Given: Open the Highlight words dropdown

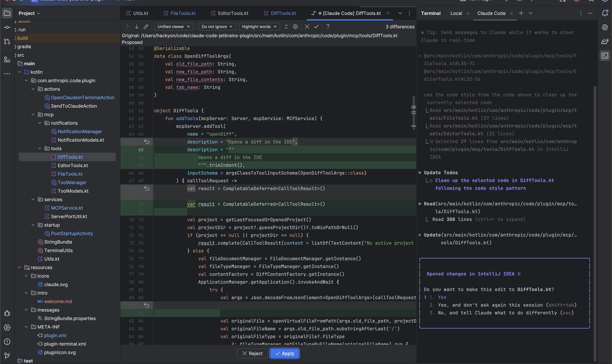Looking at the screenshot, I should click(x=259, y=27).
